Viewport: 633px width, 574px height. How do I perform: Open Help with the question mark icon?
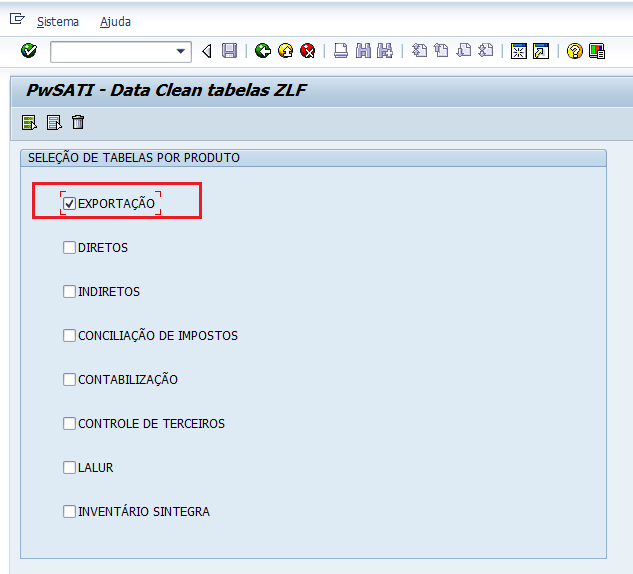point(574,51)
